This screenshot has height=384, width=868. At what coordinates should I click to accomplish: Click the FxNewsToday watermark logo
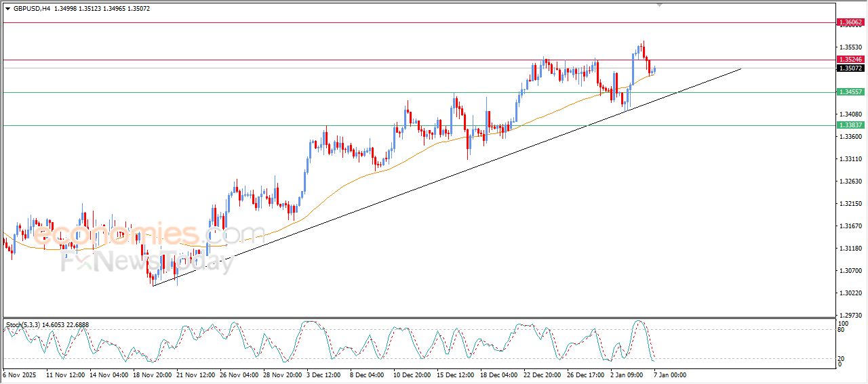146,262
